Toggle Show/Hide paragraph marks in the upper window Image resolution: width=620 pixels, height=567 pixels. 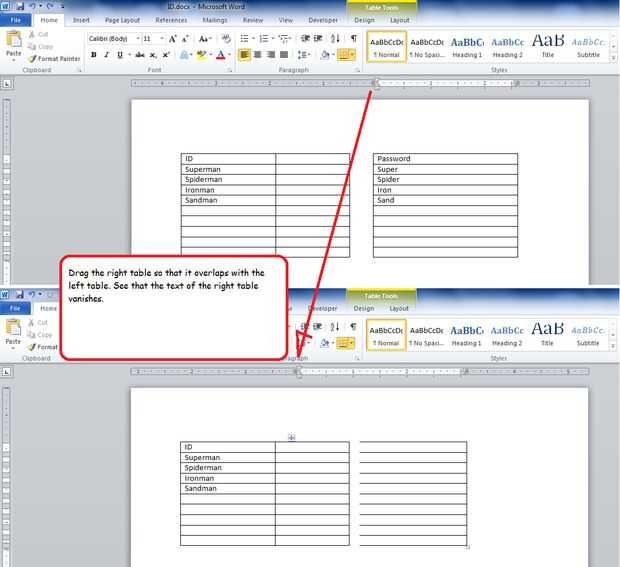pyautogui.click(x=354, y=38)
